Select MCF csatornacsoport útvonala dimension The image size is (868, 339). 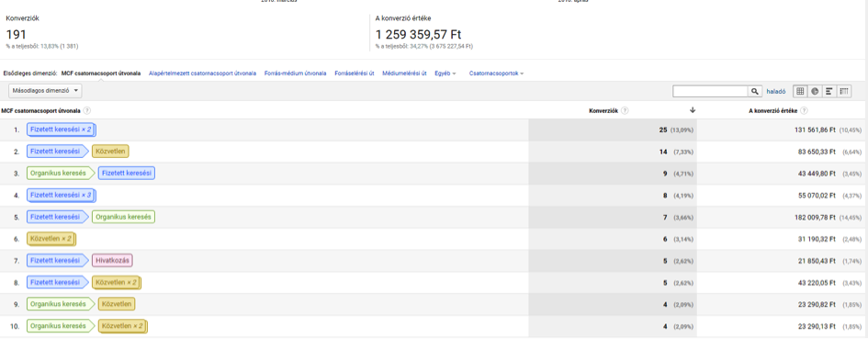click(x=101, y=73)
